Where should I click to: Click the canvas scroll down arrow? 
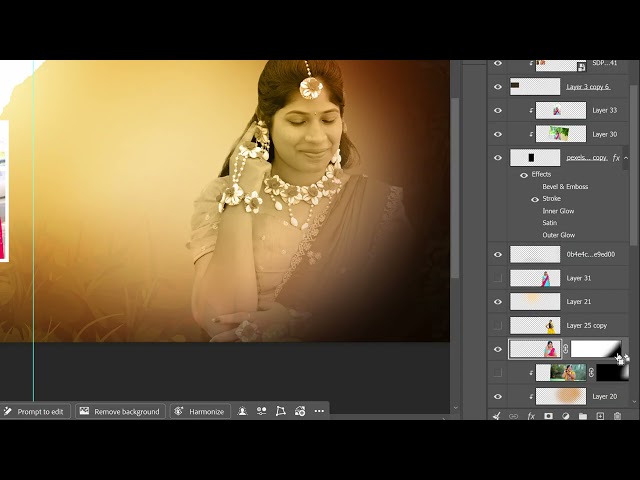456,408
